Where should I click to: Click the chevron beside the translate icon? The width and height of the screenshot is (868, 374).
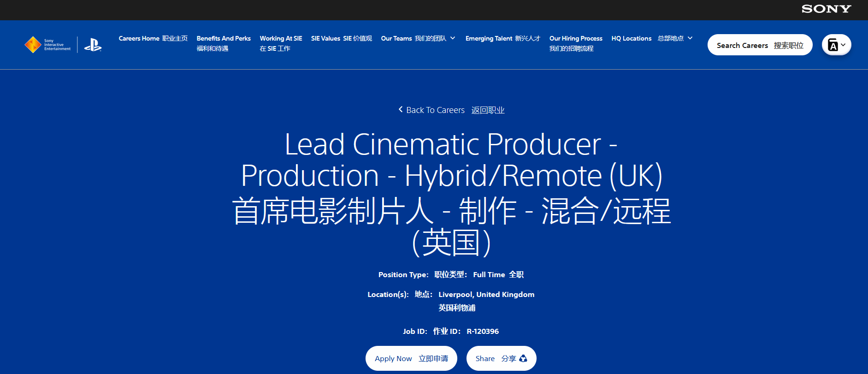click(843, 45)
